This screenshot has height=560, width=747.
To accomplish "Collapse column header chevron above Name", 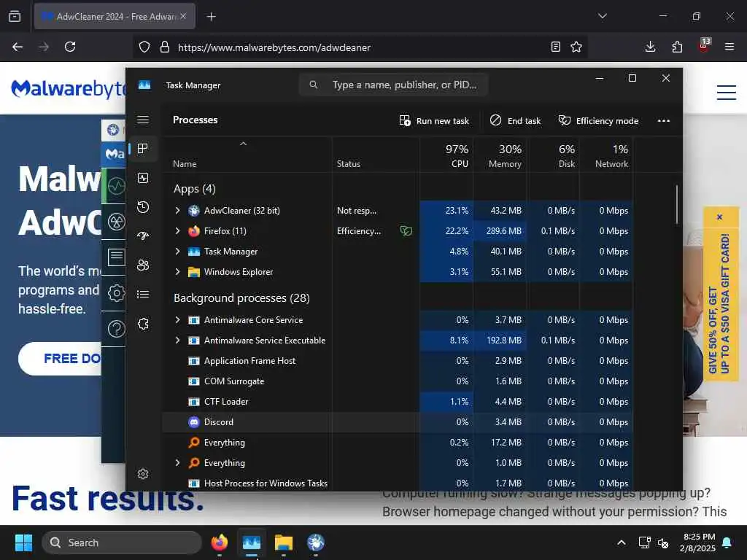I will (243, 144).
